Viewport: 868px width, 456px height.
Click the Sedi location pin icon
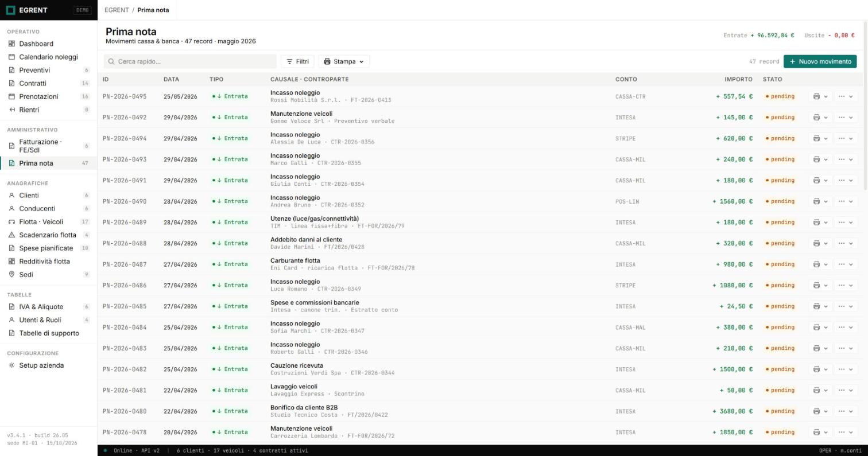[11, 275]
